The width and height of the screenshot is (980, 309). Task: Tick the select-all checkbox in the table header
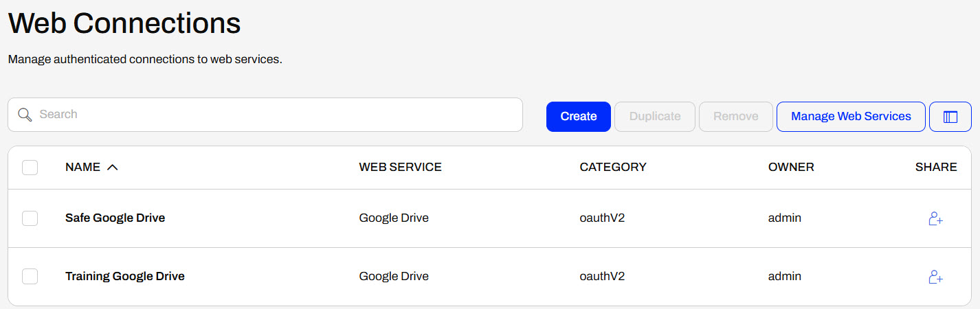tap(30, 168)
